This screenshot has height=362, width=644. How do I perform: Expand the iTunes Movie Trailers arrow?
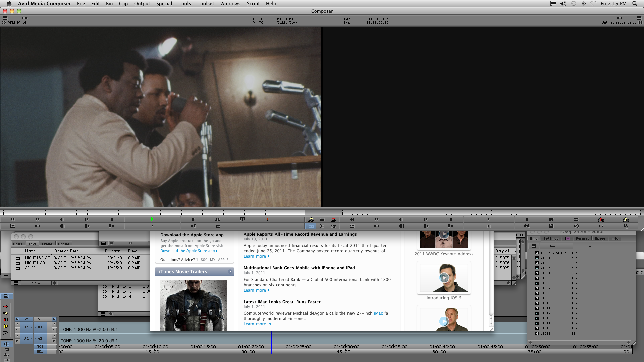pos(230,272)
